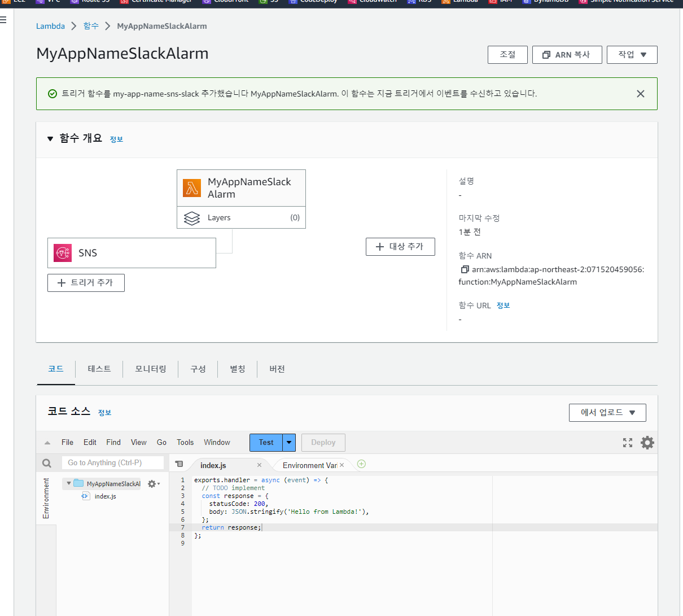Click code line 7 'return response;'
The width and height of the screenshot is (683, 616).
click(231, 527)
